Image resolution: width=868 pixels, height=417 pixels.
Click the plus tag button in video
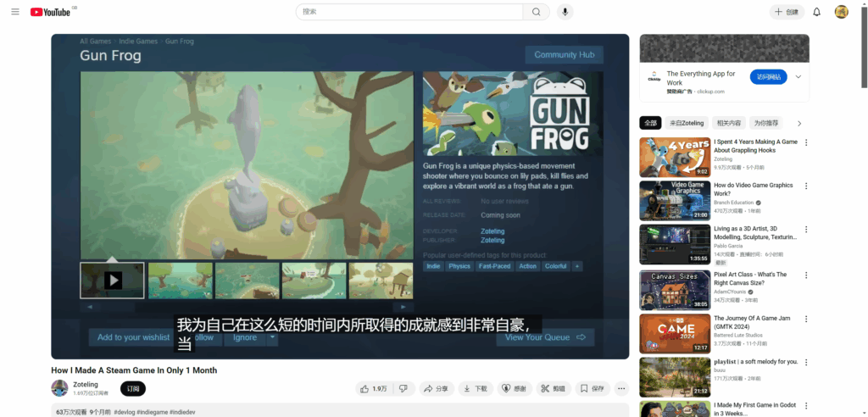577,266
